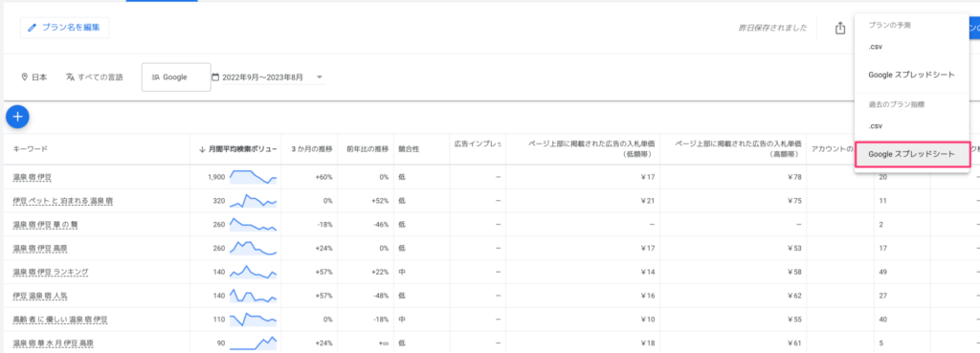Click the translate icon beside すべての言語
980x353 pixels.
(x=70, y=77)
